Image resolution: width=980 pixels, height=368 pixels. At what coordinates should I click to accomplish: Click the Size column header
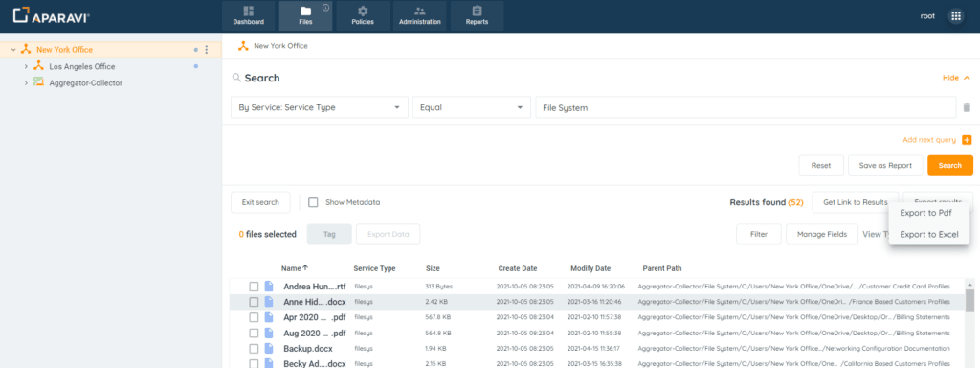point(433,268)
